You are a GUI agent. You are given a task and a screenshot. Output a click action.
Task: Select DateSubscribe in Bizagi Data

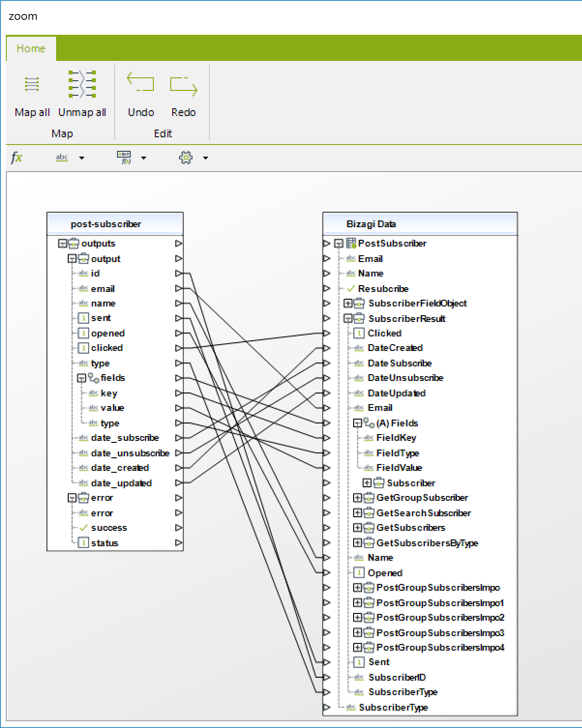(x=400, y=363)
